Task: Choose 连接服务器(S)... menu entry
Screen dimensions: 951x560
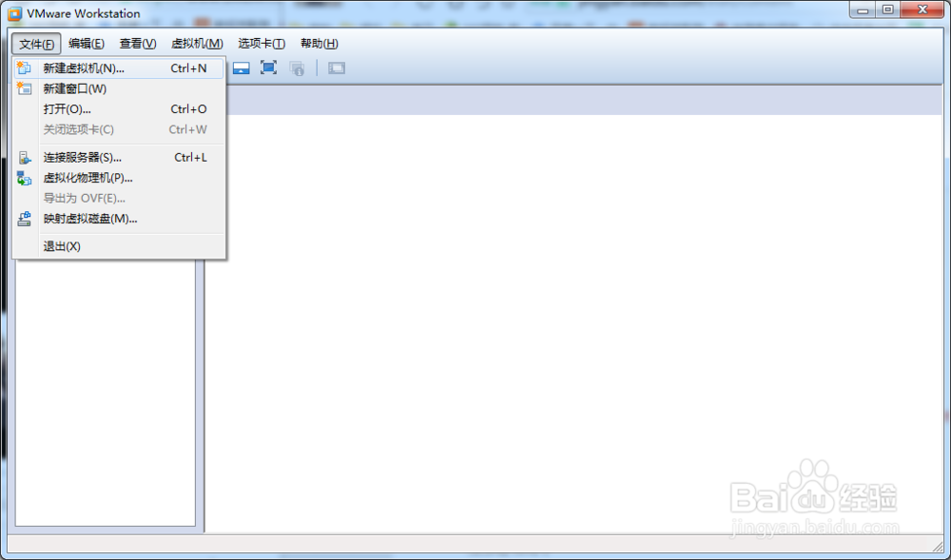Action: coord(119,158)
